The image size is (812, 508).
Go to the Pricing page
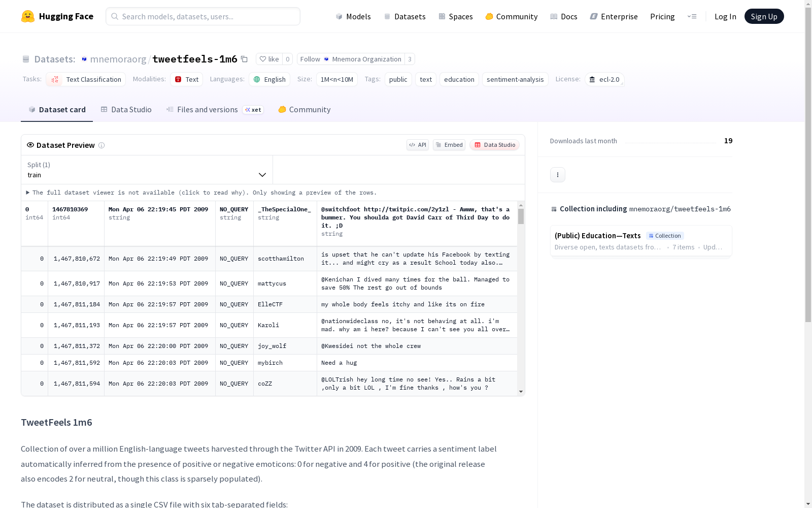[662, 16]
